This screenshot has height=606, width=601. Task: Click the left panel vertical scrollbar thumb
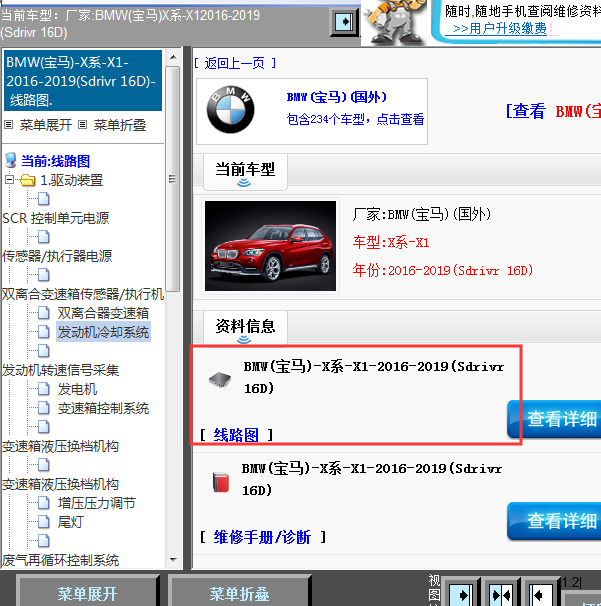click(173, 179)
